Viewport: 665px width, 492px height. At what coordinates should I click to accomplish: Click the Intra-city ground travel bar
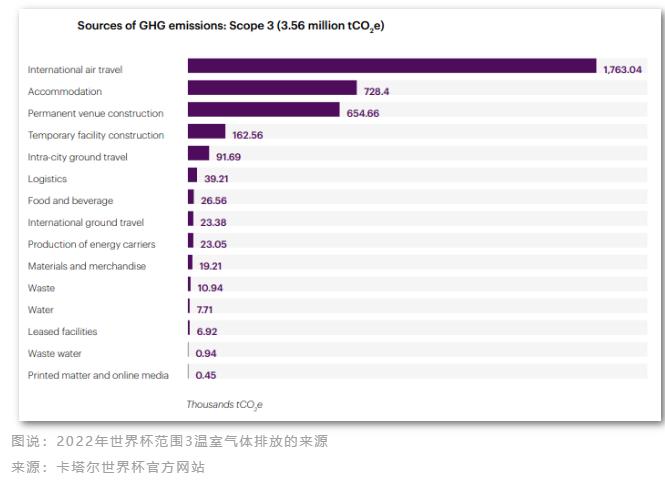(198, 154)
